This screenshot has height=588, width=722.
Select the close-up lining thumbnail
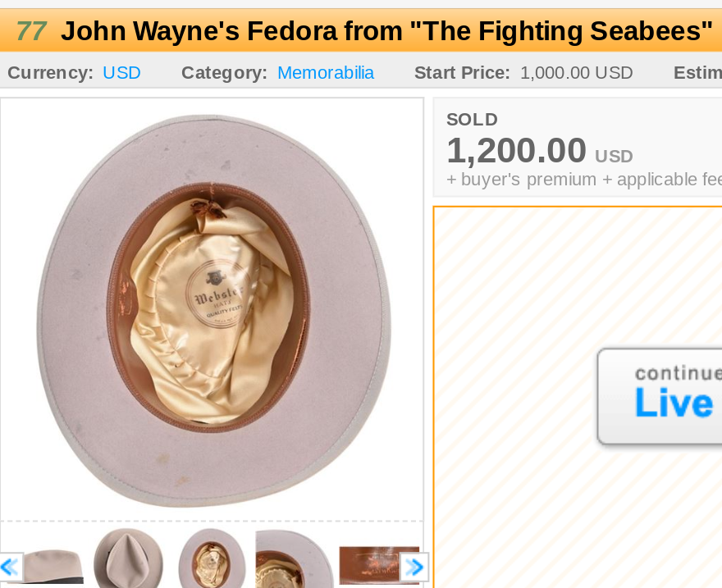(295, 558)
